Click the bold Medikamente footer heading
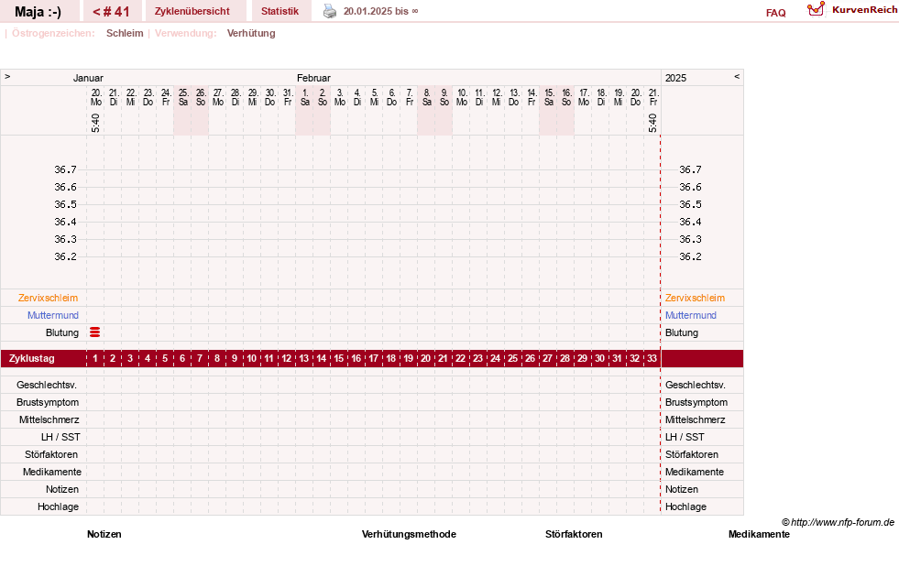This screenshot has width=899, height=588. pyautogui.click(x=759, y=534)
